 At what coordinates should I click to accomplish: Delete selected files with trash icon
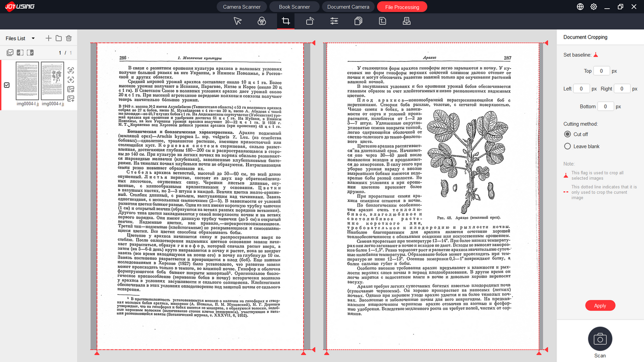(x=69, y=38)
